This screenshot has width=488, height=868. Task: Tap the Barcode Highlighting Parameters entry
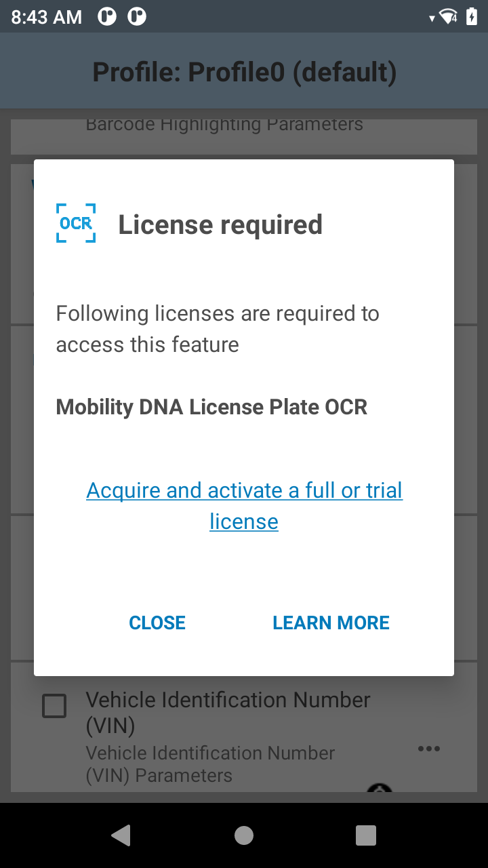pyautogui.click(x=224, y=124)
